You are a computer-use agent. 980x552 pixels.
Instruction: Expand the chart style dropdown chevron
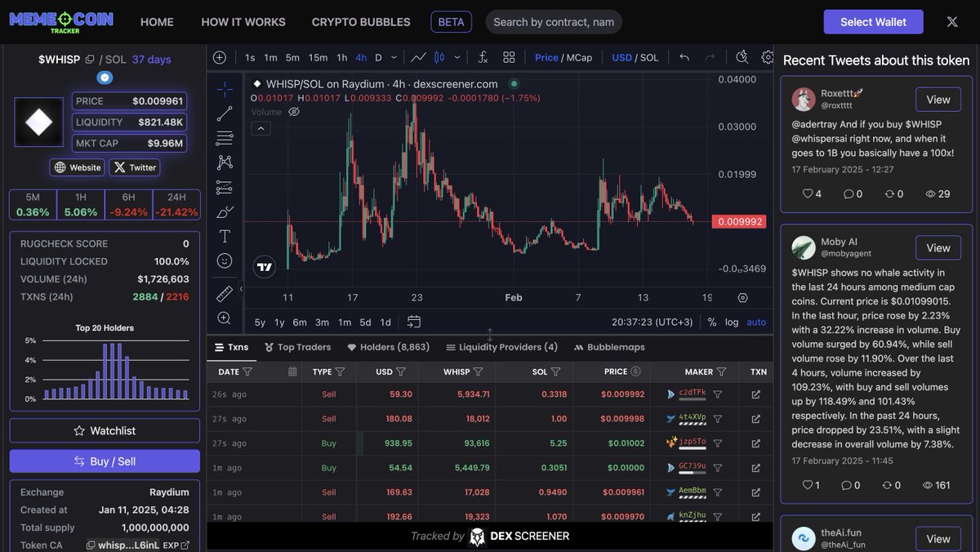pos(457,57)
